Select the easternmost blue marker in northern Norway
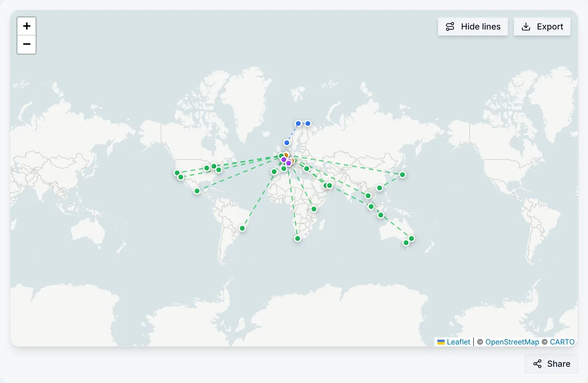 pos(308,123)
